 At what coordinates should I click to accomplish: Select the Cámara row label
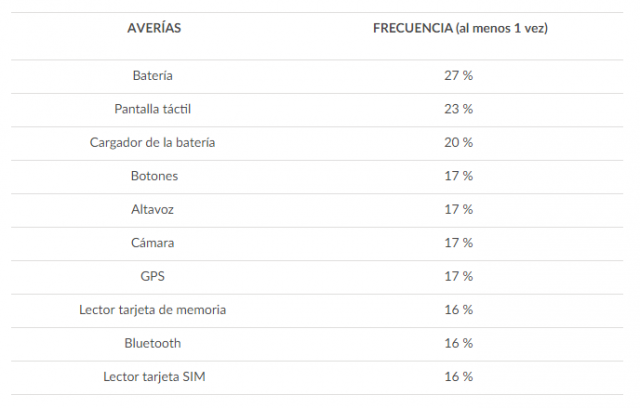(153, 242)
